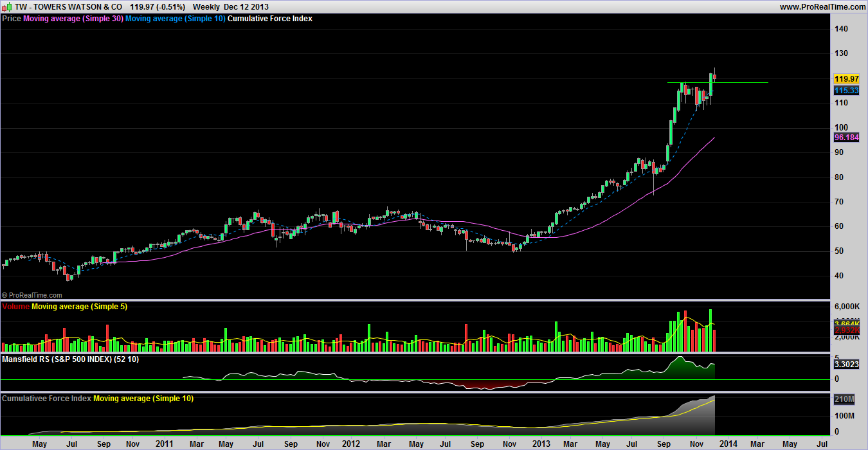
Task: Select yellow Moving average (Simple 10) in bottom panel
Action: [x=143, y=399]
